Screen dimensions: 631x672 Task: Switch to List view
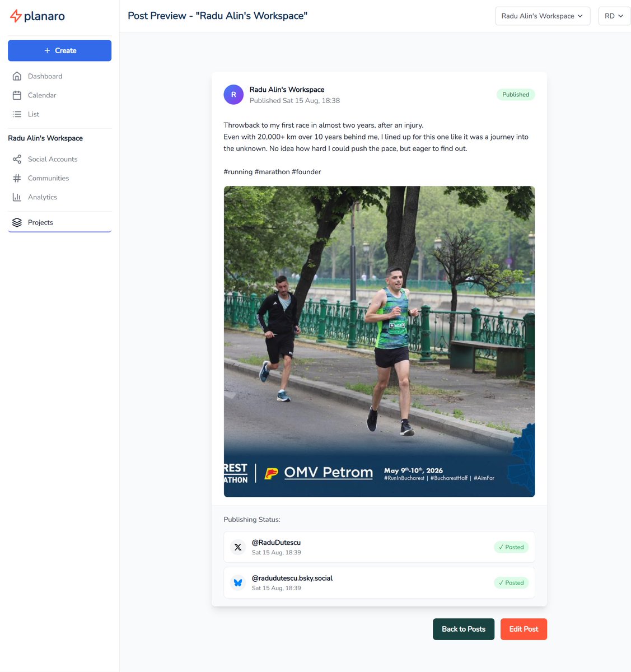coord(59,114)
